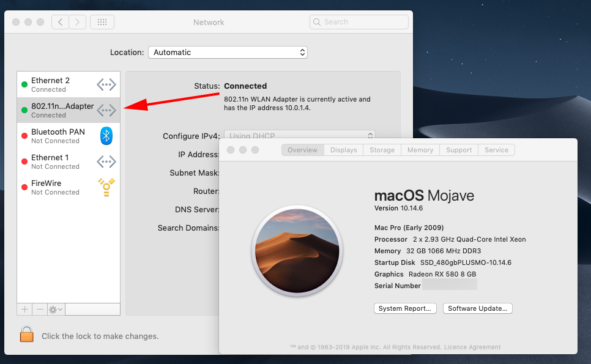Select Ethernet 1 in the service list
591x364 pixels.
[x=69, y=162]
